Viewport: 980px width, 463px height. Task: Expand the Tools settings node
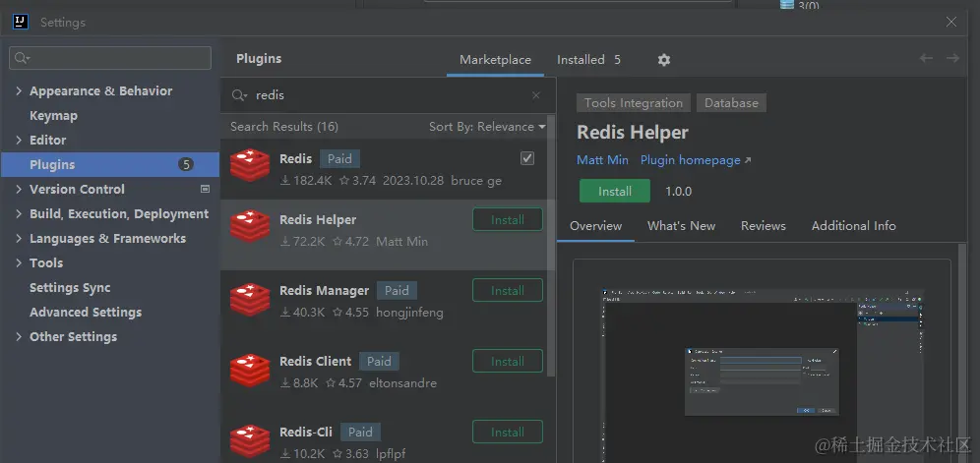[x=19, y=263]
